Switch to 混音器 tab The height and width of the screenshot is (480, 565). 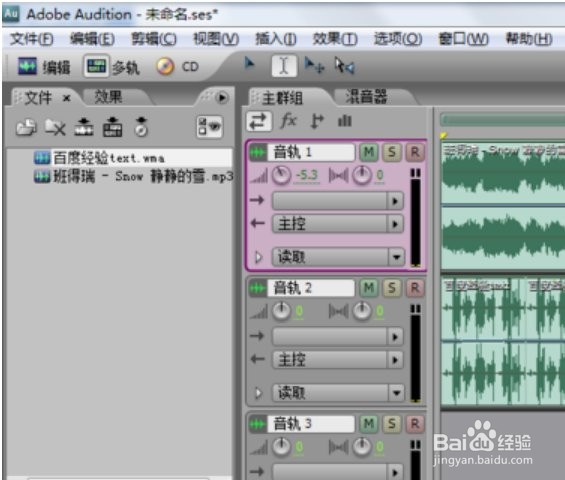tap(366, 97)
